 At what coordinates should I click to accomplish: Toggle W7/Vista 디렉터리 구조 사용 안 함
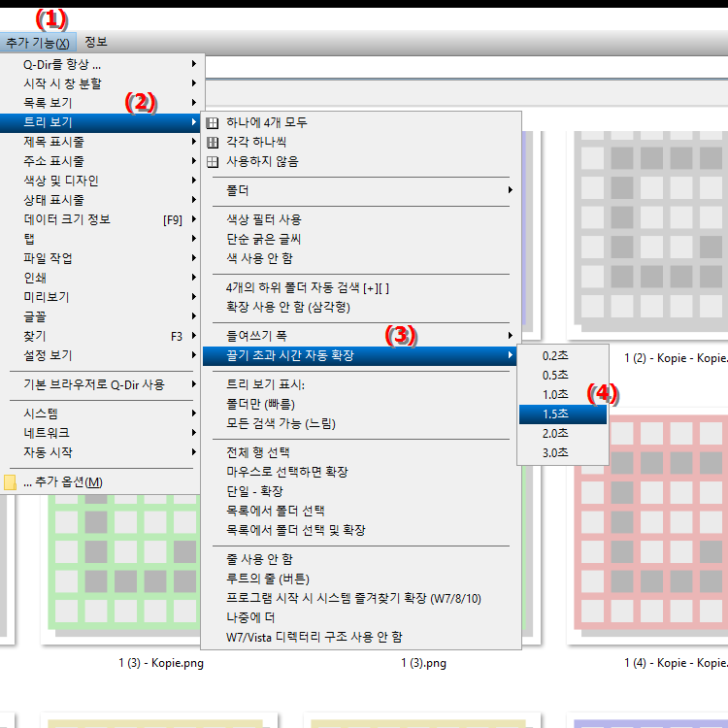coord(360,637)
